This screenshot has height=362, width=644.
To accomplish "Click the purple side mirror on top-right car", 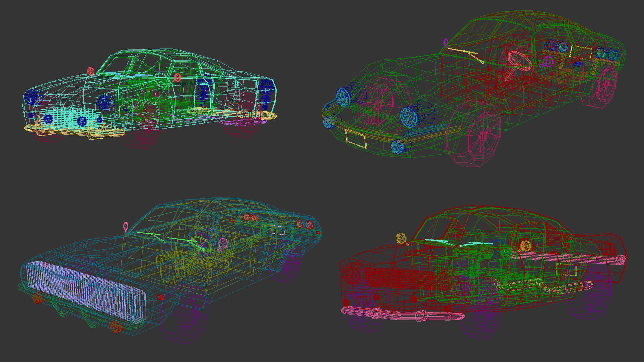I will coord(446,42).
